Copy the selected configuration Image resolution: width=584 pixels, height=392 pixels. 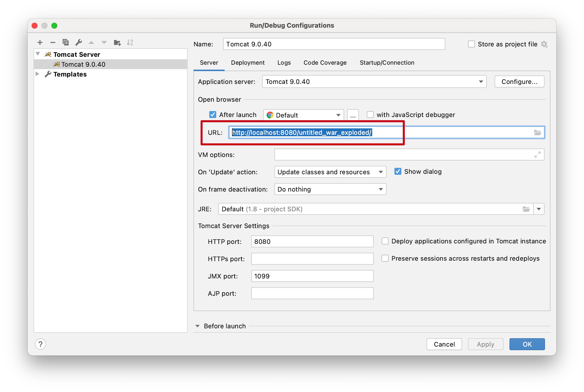(66, 42)
